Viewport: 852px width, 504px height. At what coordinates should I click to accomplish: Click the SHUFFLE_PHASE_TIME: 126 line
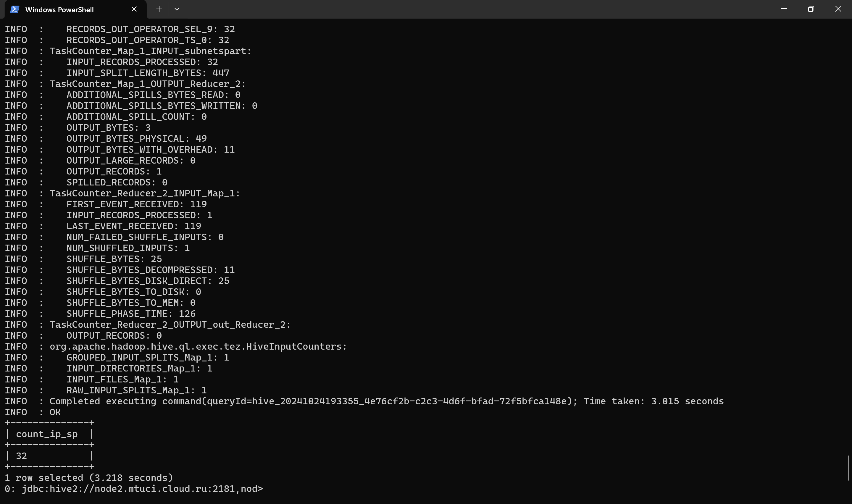pyautogui.click(x=100, y=314)
